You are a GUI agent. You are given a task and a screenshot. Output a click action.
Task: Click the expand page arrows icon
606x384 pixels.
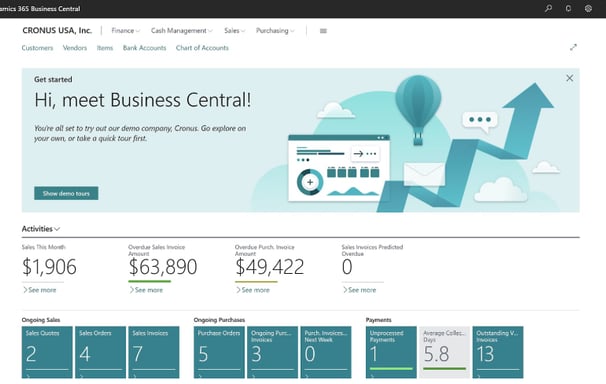tap(573, 48)
